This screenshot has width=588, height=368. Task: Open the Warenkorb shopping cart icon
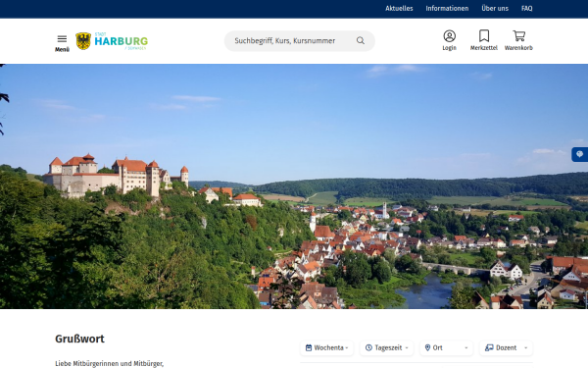tap(518, 36)
